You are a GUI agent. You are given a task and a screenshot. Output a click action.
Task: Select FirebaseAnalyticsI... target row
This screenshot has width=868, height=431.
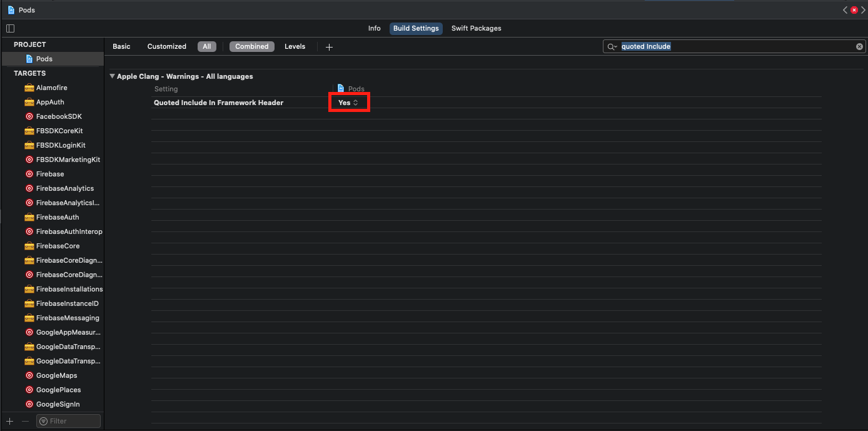coord(53,203)
